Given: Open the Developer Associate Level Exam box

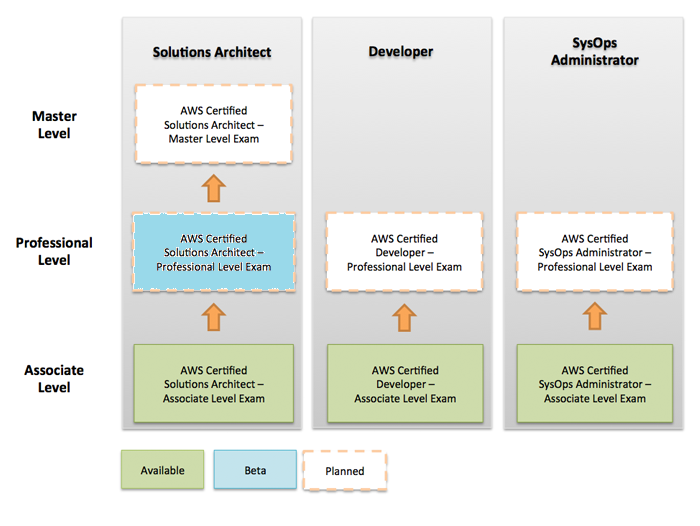Looking at the screenshot, I should click(x=405, y=384).
